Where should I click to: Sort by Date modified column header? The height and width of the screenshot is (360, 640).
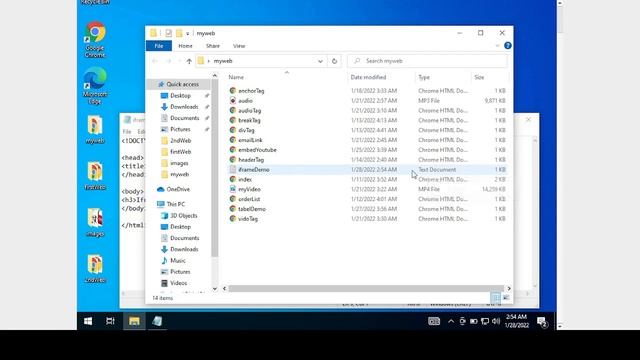(x=368, y=77)
